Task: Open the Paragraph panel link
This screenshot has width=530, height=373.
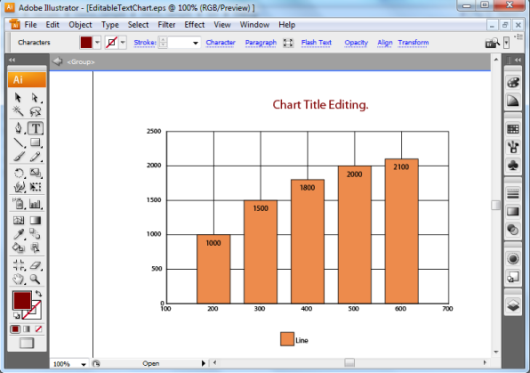Action: 261,43
